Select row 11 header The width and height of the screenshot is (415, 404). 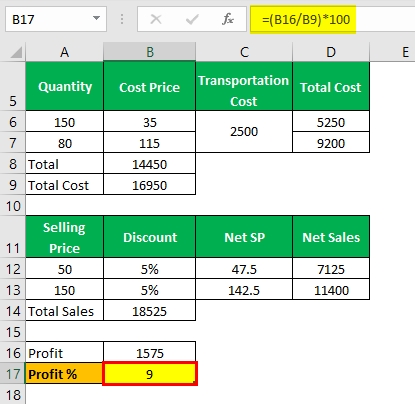click(x=13, y=237)
